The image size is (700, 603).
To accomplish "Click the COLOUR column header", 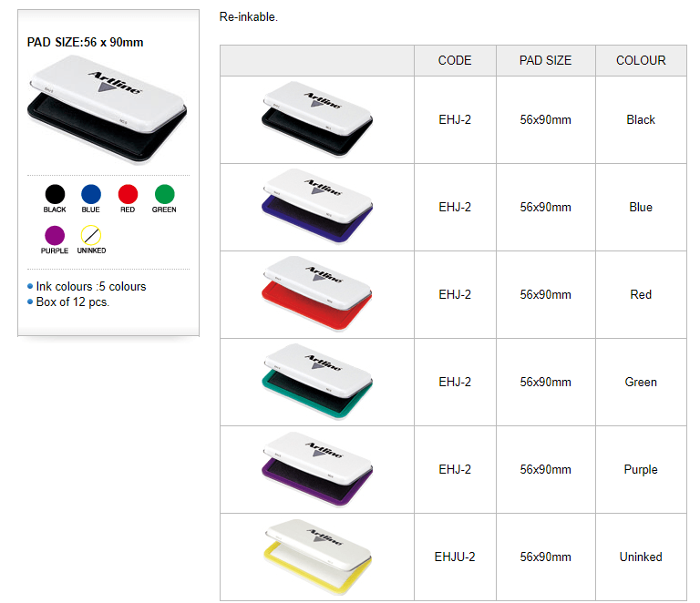I will click(x=641, y=60).
